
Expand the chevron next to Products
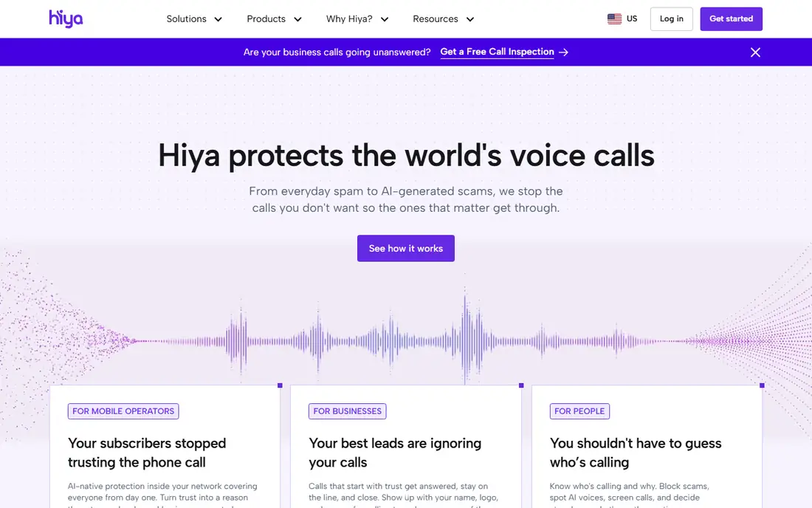(x=297, y=19)
